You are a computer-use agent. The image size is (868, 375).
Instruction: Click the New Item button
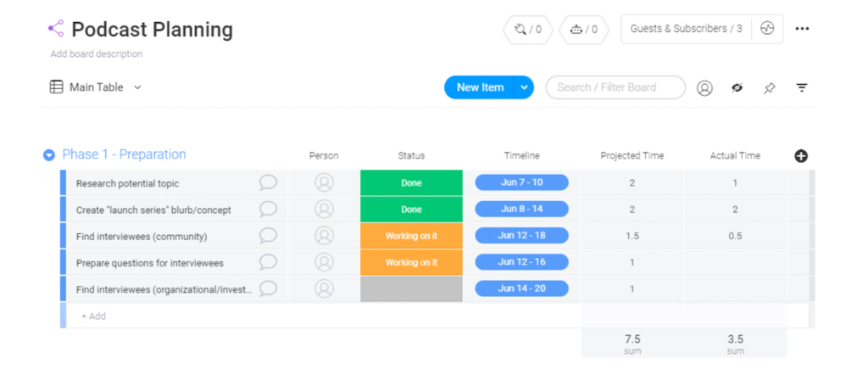click(480, 87)
